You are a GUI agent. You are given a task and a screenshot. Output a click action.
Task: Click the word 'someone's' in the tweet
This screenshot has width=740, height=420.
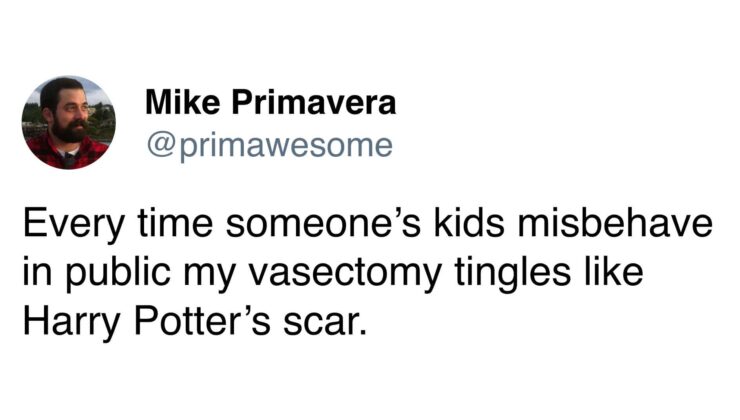coord(323,224)
